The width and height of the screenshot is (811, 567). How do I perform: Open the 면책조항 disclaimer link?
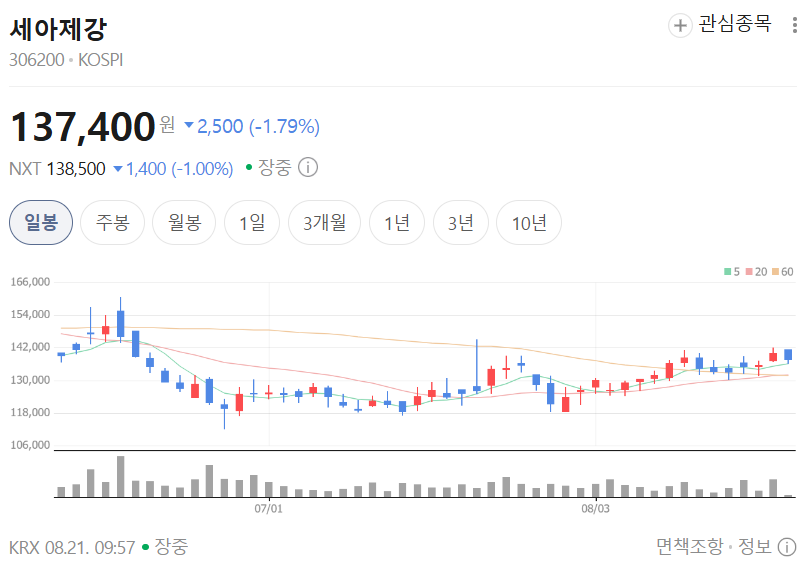click(689, 547)
